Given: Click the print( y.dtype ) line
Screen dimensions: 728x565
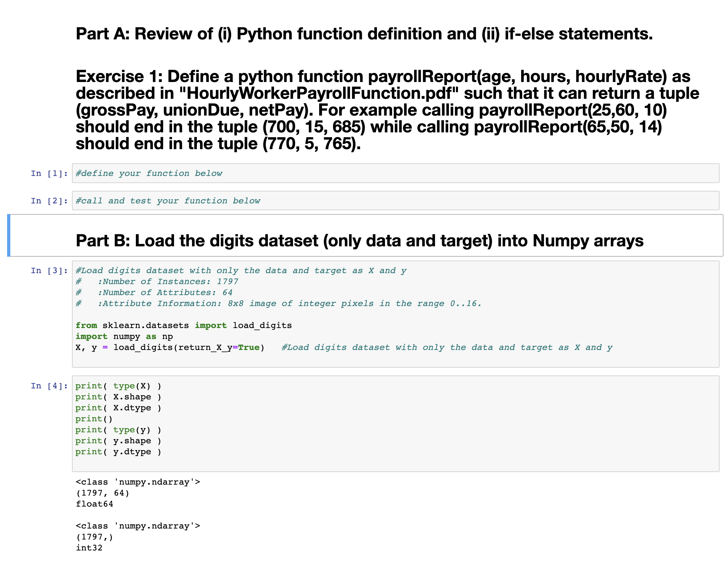Looking at the screenshot, I should (x=118, y=452).
